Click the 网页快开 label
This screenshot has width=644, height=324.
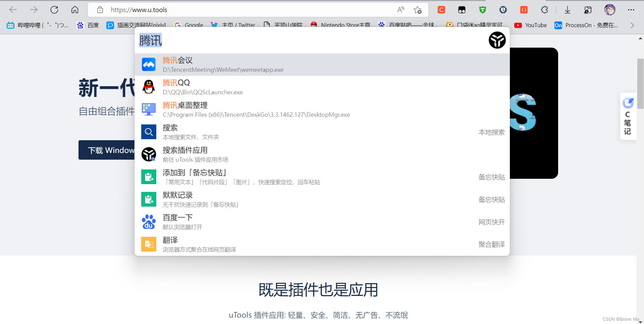pos(491,222)
